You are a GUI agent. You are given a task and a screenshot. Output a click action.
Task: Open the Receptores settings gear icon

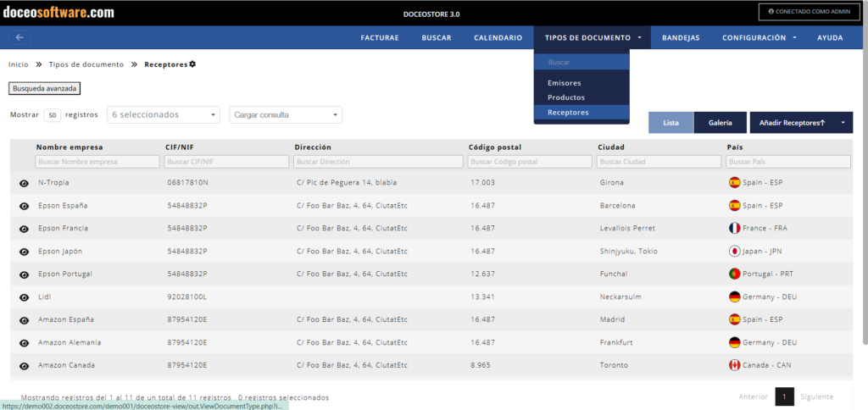coord(192,64)
